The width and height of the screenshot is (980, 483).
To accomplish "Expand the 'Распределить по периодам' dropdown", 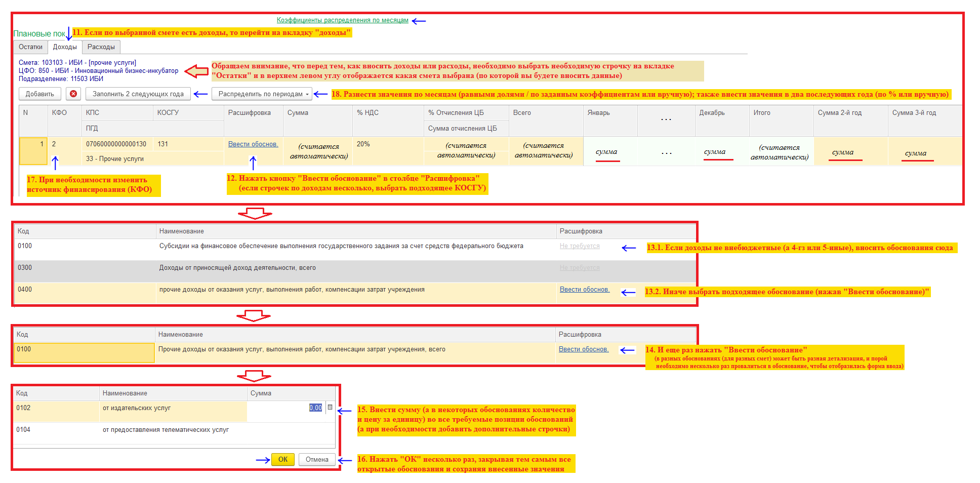I will pyautogui.click(x=262, y=94).
